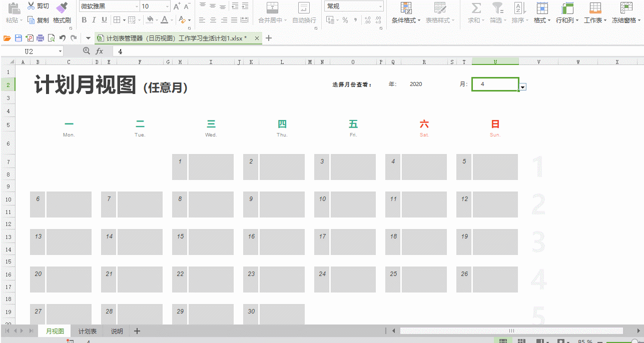Click the undo arrow icon
This screenshot has height=343, width=644.
(63, 38)
